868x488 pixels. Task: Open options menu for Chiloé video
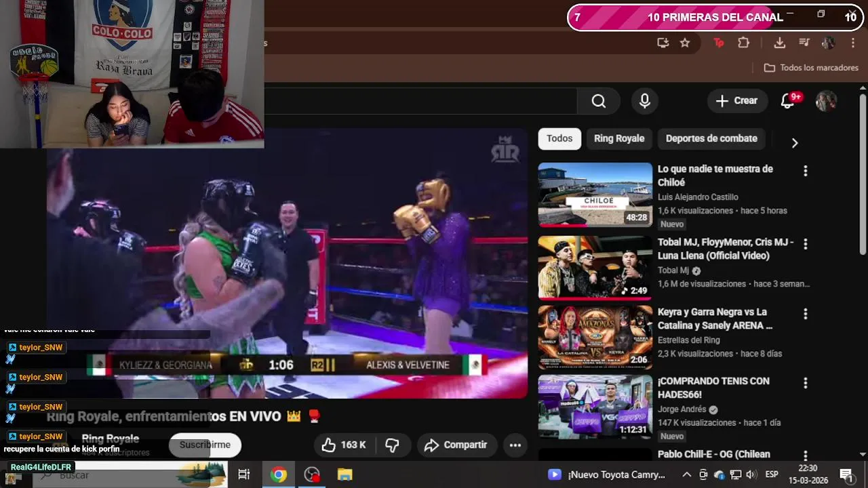point(806,171)
